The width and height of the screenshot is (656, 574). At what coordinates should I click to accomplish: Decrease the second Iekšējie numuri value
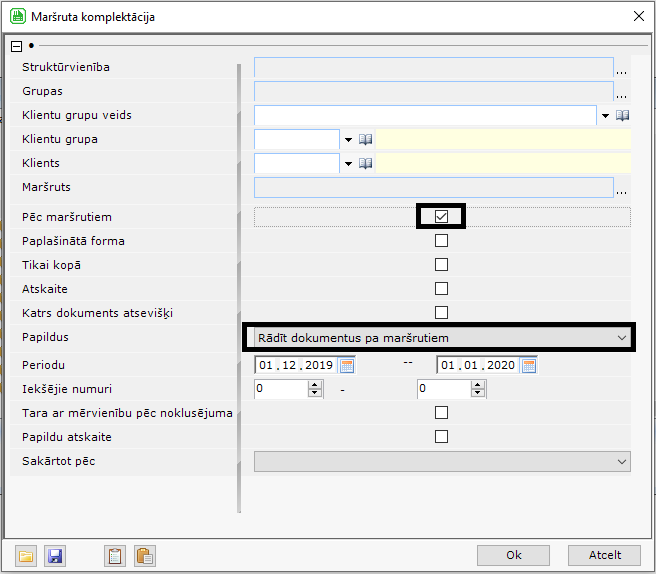tap(477, 393)
